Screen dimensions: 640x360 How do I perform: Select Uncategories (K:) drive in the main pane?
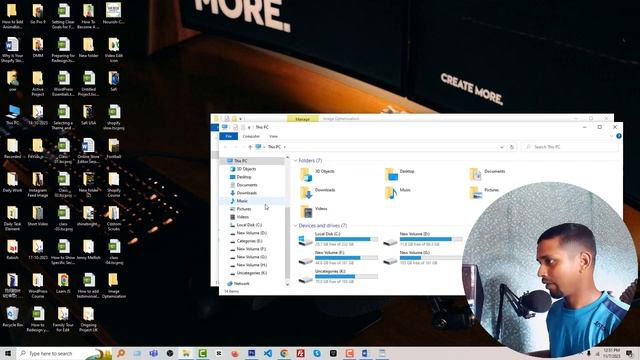pos(338,276)
